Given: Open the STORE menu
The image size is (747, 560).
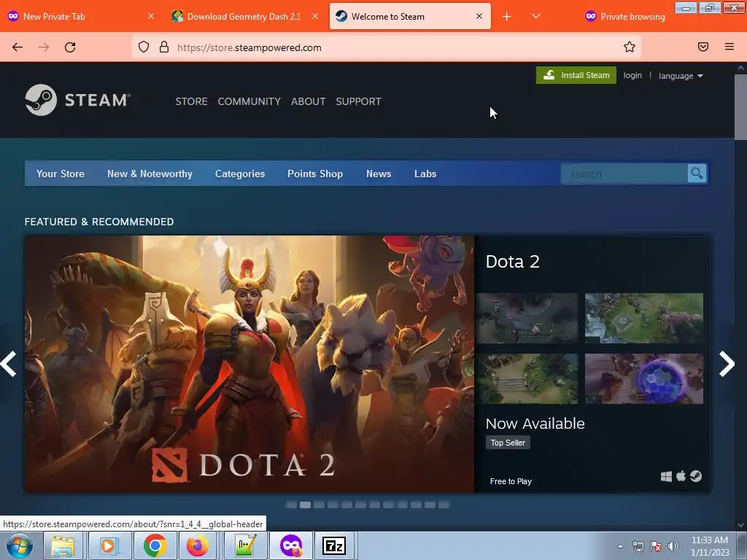Looking at the screenshot, I should coord(192,101).
